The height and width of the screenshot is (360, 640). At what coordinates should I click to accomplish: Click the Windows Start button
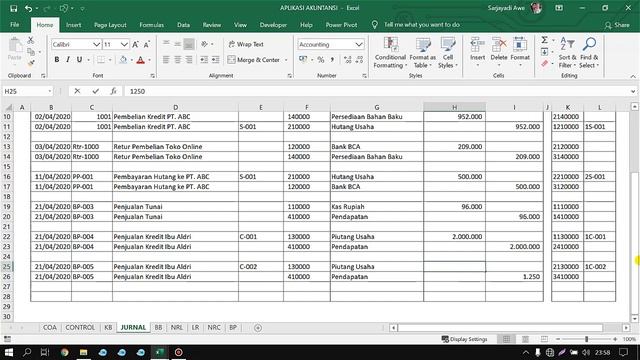coord(9,352)
